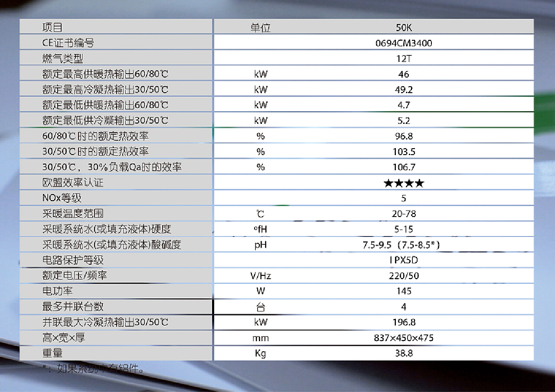
Task: Click the 单位 column header
Action: [260, 27]
